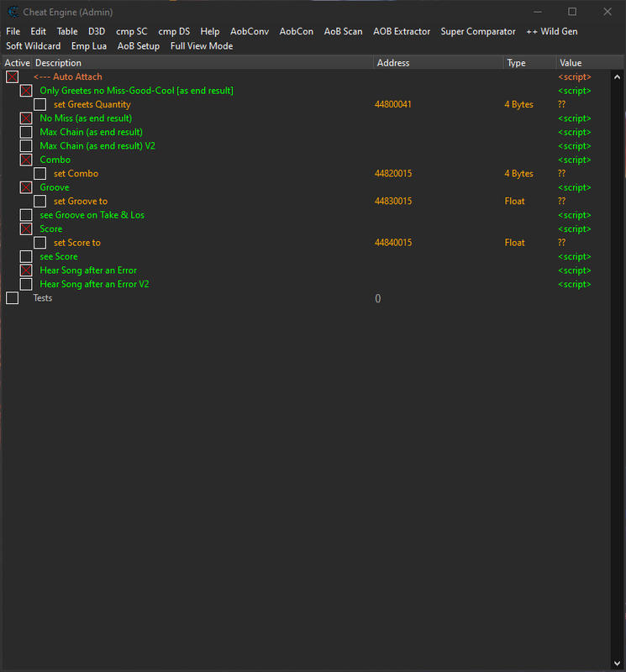Open the AOB Extractor menu
Image resolution: width=626 pixels, height=672 pixels.
tap(402, 31)
